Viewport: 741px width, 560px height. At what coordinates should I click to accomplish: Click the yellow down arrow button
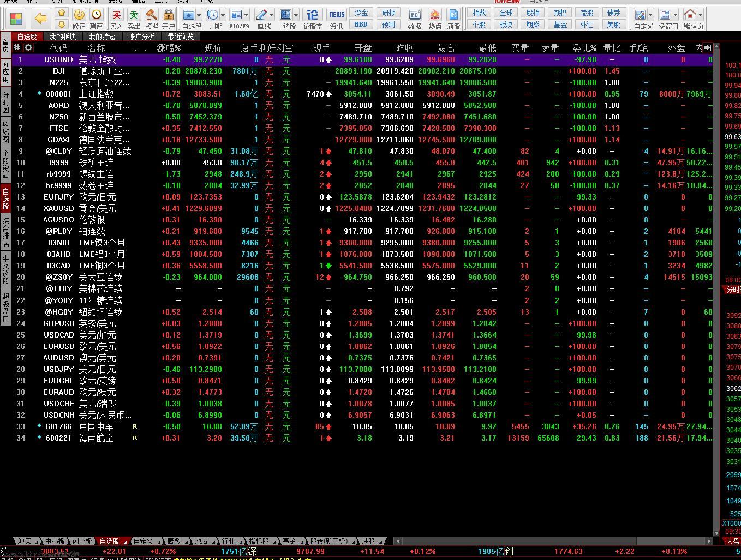pos(62,25)
